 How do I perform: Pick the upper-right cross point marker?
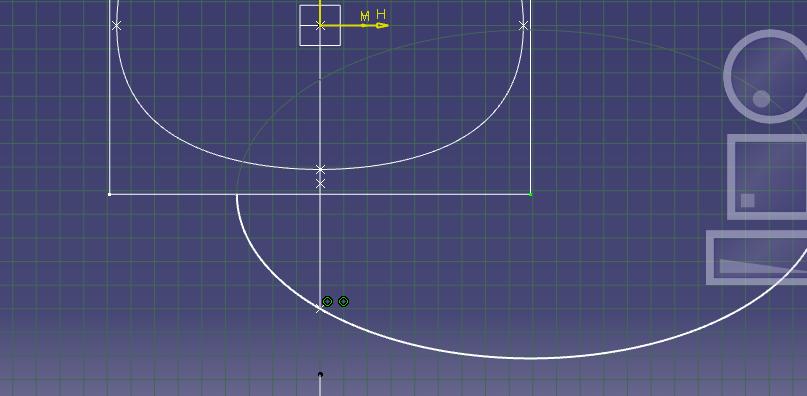523,25
